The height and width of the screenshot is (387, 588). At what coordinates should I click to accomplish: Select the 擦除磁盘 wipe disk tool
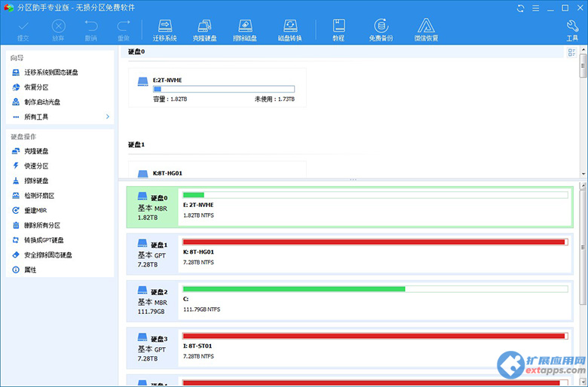[245, 31]
